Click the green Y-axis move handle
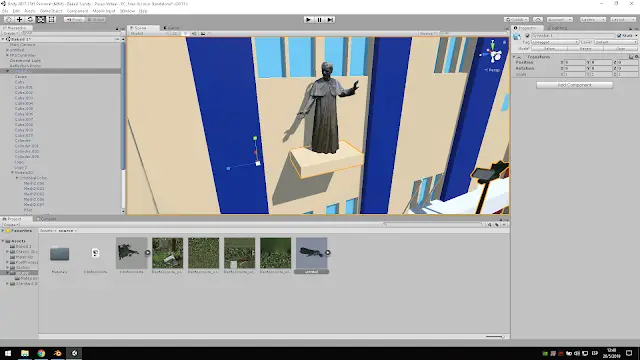 click(x=255, y=139)
